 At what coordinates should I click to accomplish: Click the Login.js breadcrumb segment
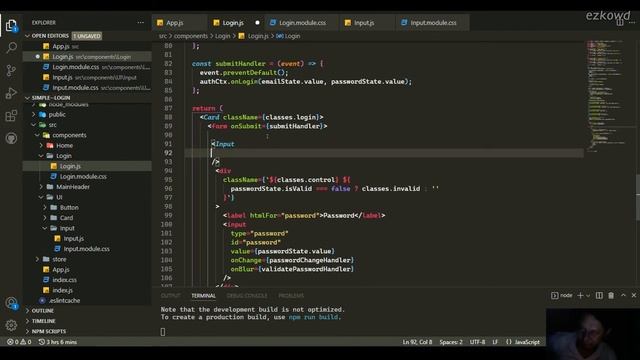point(258,36)
